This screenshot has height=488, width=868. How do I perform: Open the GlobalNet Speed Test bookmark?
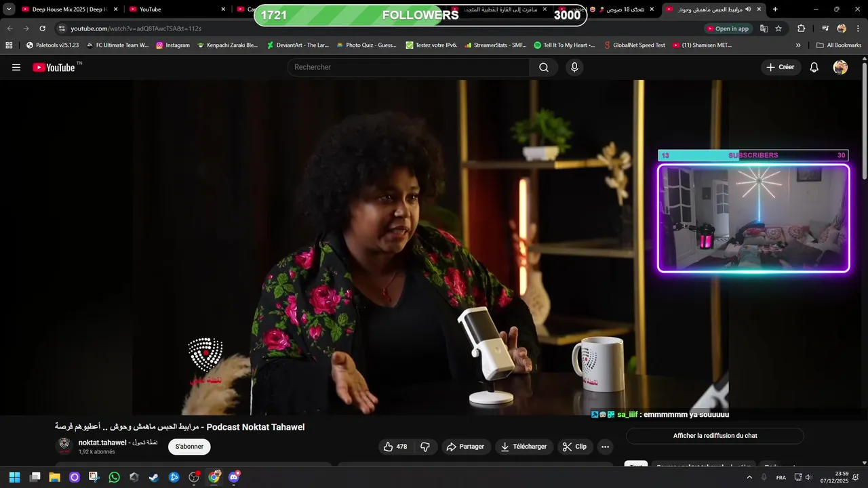(x=633, y=45)
